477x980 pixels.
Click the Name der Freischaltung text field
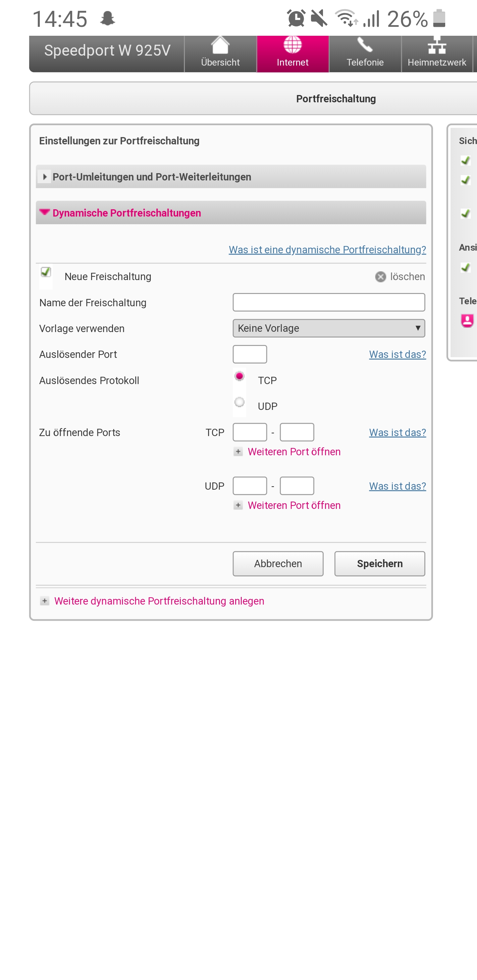(329, 303)
